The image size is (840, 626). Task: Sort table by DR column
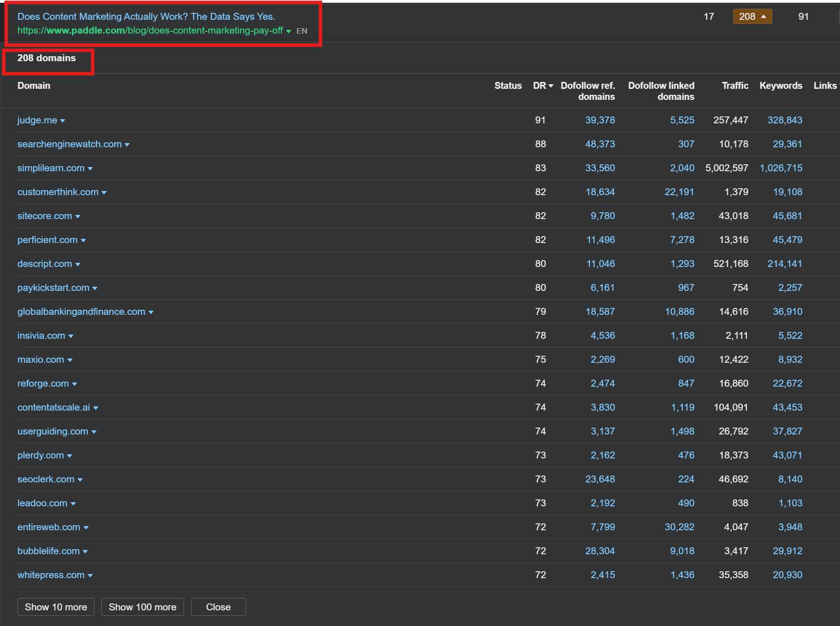[x=543, y=86]
